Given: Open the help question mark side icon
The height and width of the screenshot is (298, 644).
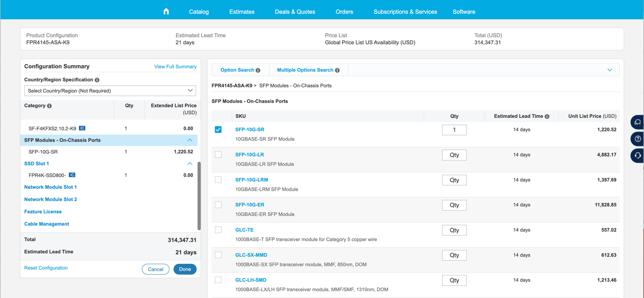Looking at the screenshot, I should pyautogui.click(x=638, y=139).
